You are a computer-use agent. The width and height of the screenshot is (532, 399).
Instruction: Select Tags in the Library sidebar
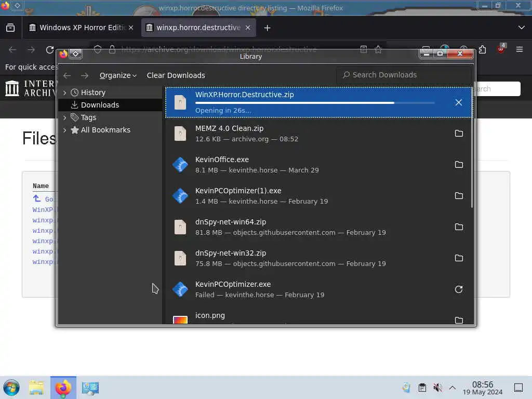tap(110, 118)
